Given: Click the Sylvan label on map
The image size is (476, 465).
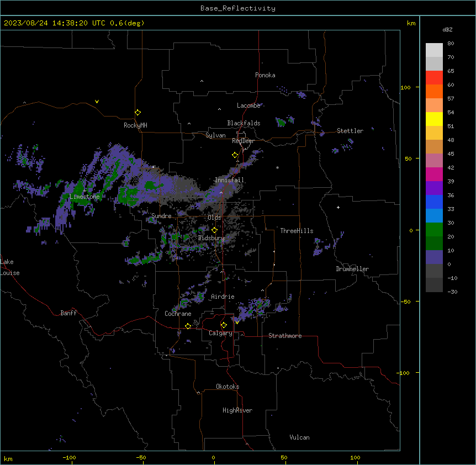Looking at the screenshot, I should tap(215, 135).
